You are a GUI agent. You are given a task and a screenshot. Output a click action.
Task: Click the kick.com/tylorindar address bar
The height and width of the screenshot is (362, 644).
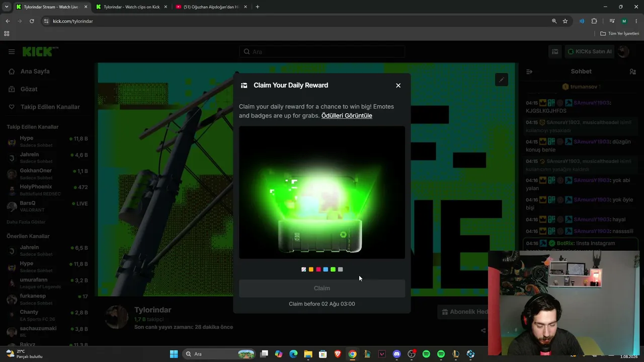coord(73,21)
